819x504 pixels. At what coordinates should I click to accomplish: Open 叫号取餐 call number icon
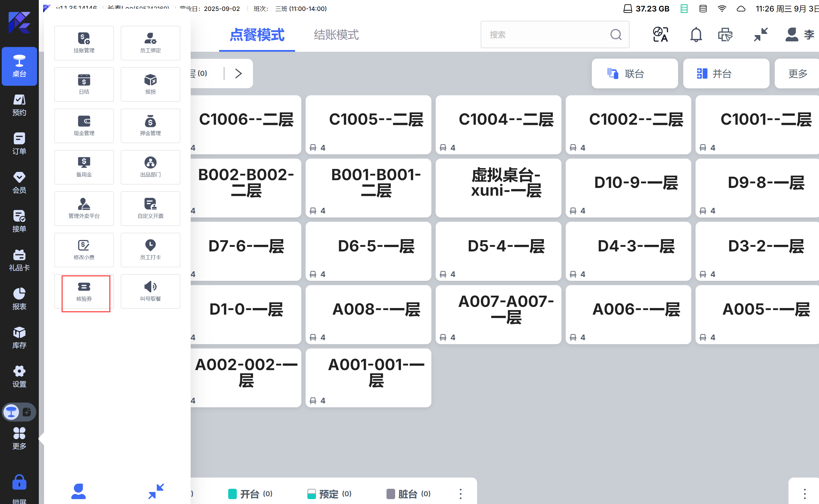(150, 291)
